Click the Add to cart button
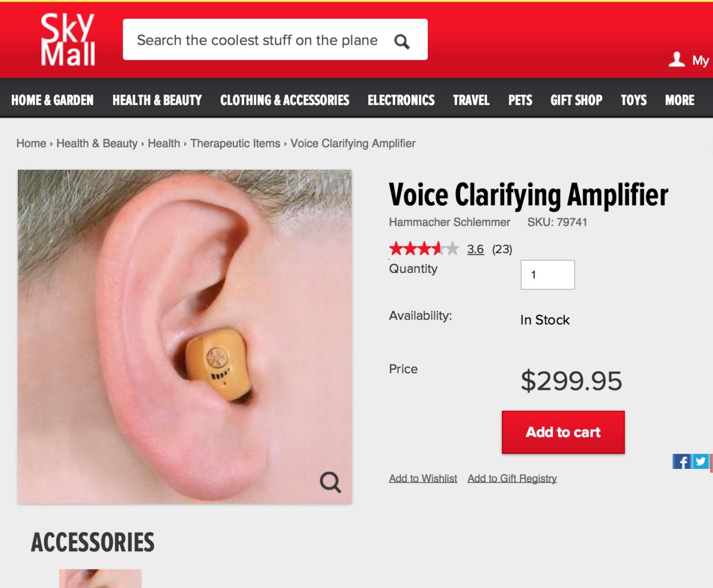This screenshot has width=713, height=588. [x=563, y=432]
